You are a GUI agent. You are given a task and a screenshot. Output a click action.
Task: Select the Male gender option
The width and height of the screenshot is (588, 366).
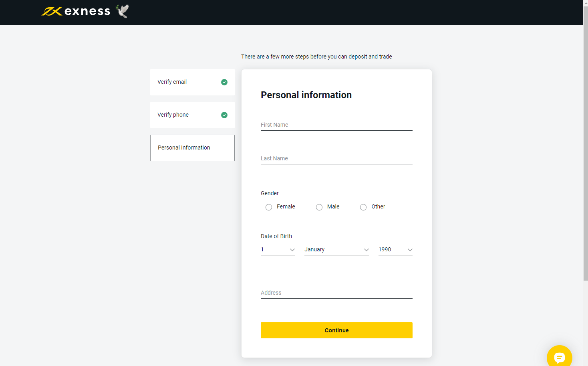click(x=319, y=207)
